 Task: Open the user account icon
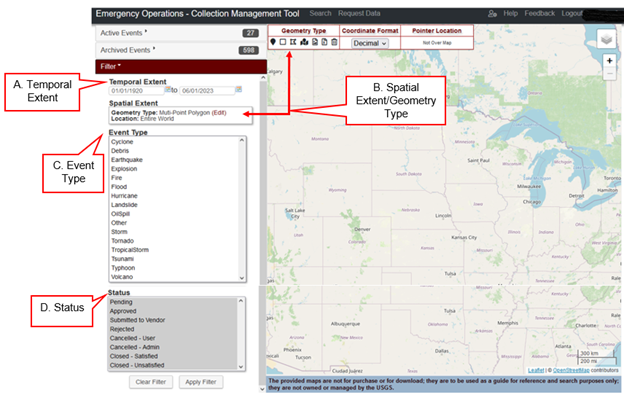pyautogui.click(x=492, y=14)
